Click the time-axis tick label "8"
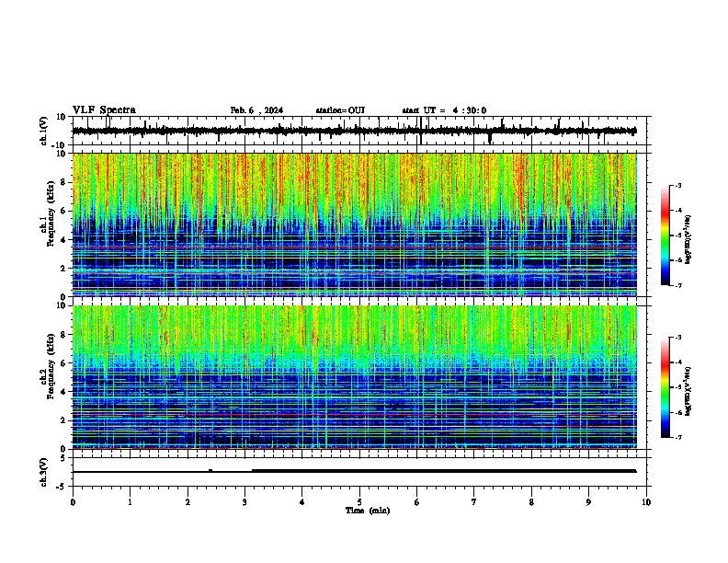The width and height of the screenshot is (728, 563). [x=531, y=502]
